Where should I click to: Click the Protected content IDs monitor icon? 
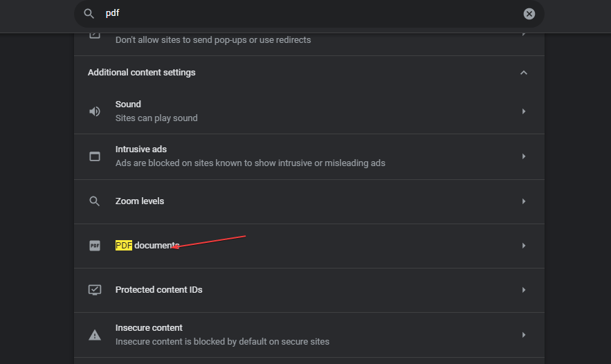pos(95,290)
